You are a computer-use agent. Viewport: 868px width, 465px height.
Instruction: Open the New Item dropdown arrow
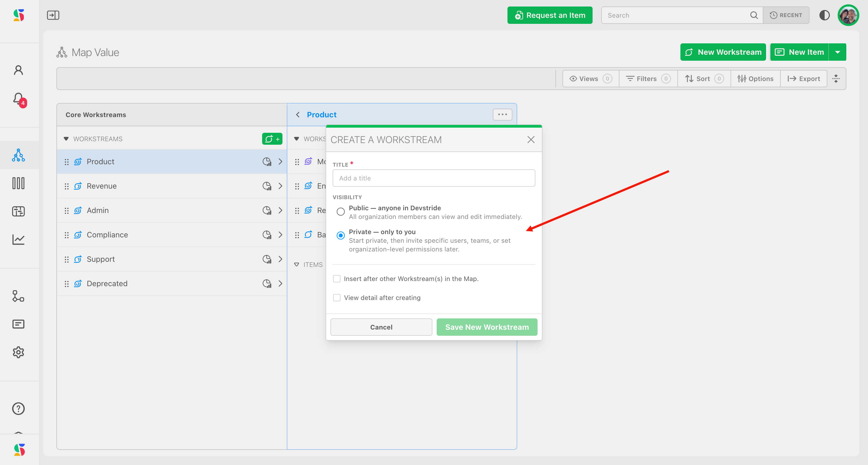tap(837, 52)
